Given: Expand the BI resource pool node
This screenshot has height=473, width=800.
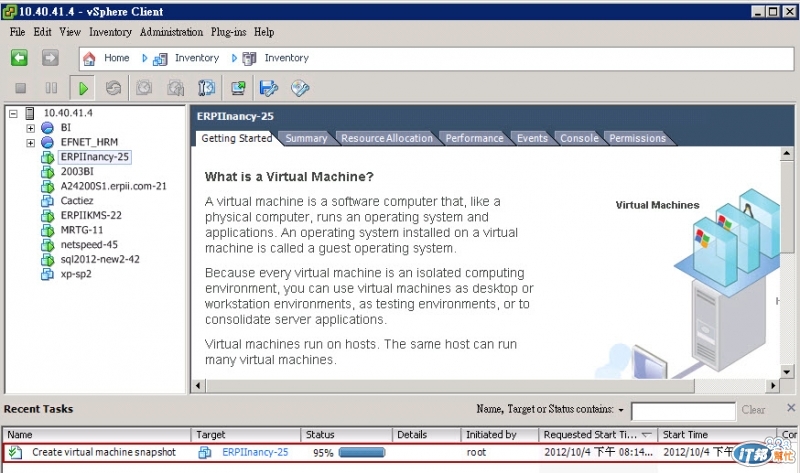Looking at the screenshot, I should click(31, 128).
